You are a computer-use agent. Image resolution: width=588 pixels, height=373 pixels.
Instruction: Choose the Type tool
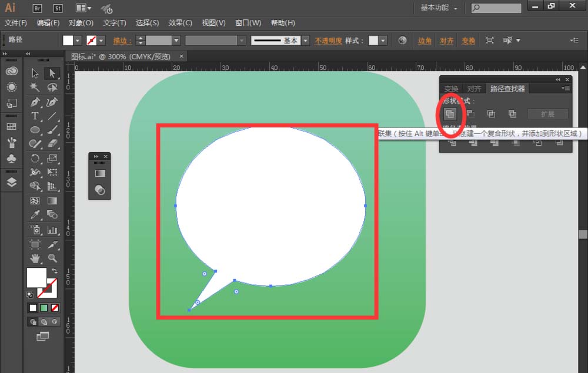click(34, 115)
